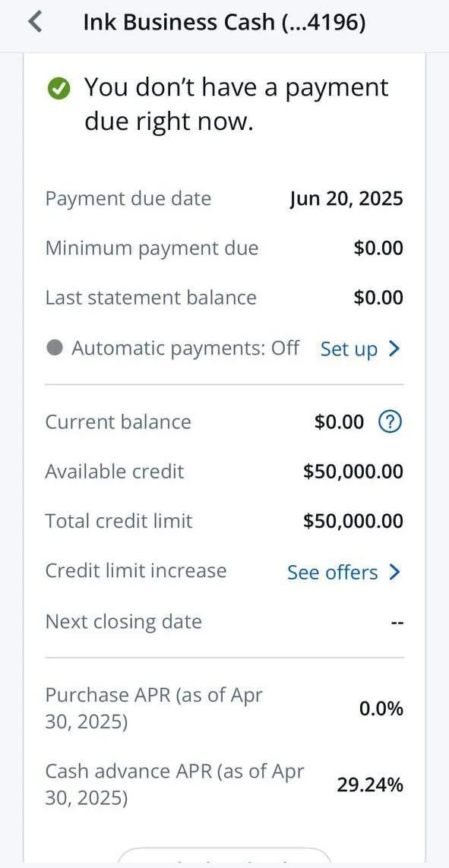Tap chevron next to Set up
This screenshot has height=868, width=449.
[x=394, y=349]
